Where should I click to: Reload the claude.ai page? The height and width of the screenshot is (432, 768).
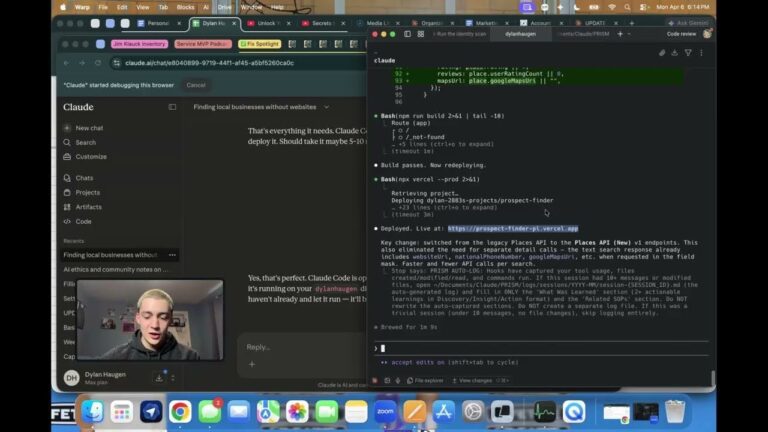point(97,63)
